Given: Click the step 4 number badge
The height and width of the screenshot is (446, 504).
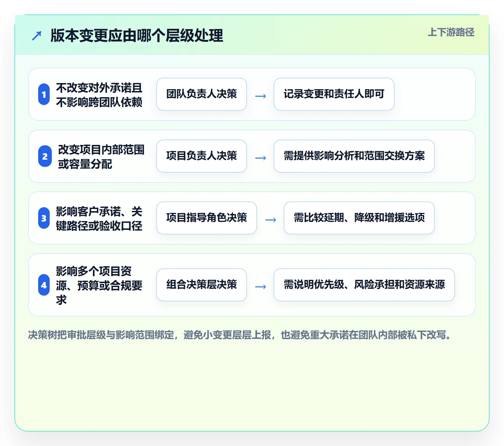Looking at the screenshot, I should tap(44, 285).
